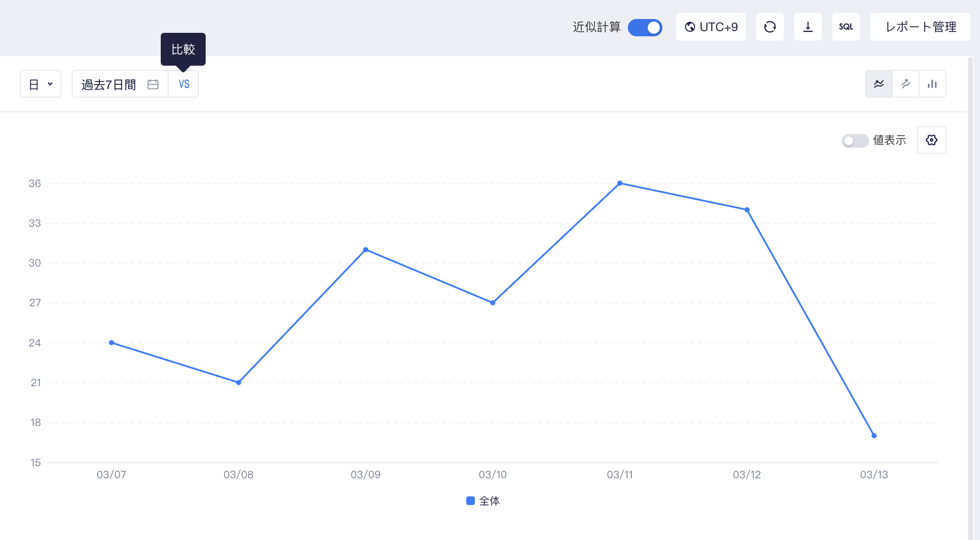Click the 36 y-axis label

[x=35, y=183]
